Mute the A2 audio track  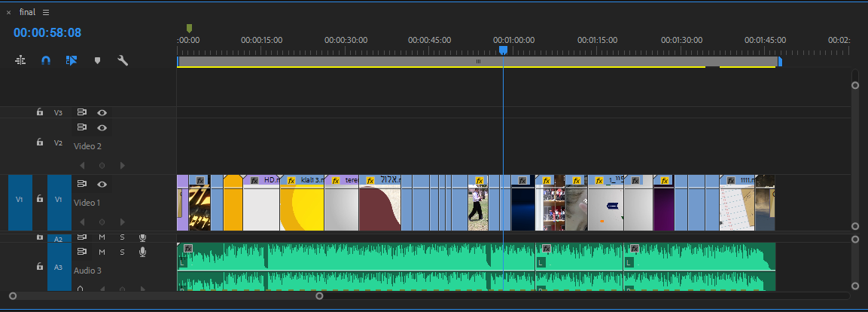pos(102,237)
